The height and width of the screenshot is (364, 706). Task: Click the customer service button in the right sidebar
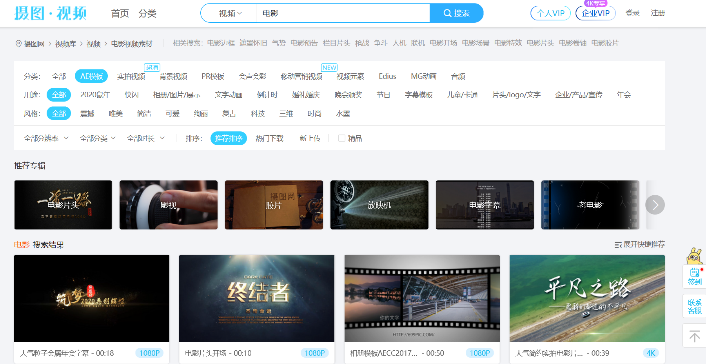694,306
